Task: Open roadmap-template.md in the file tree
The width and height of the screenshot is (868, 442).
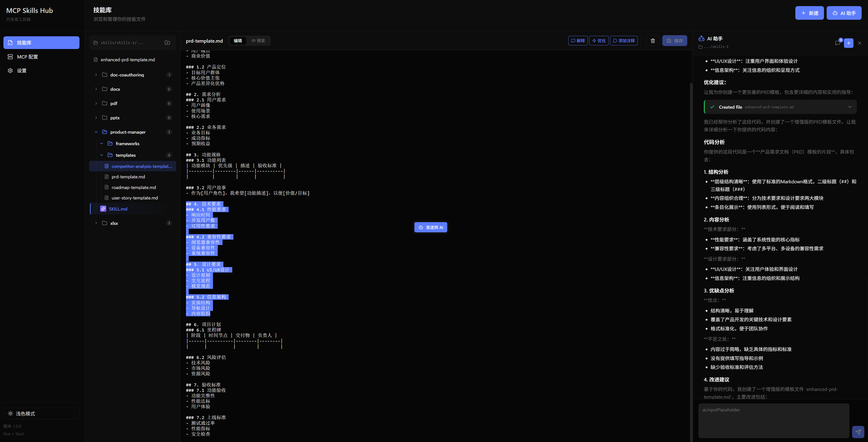Action: 134,187
